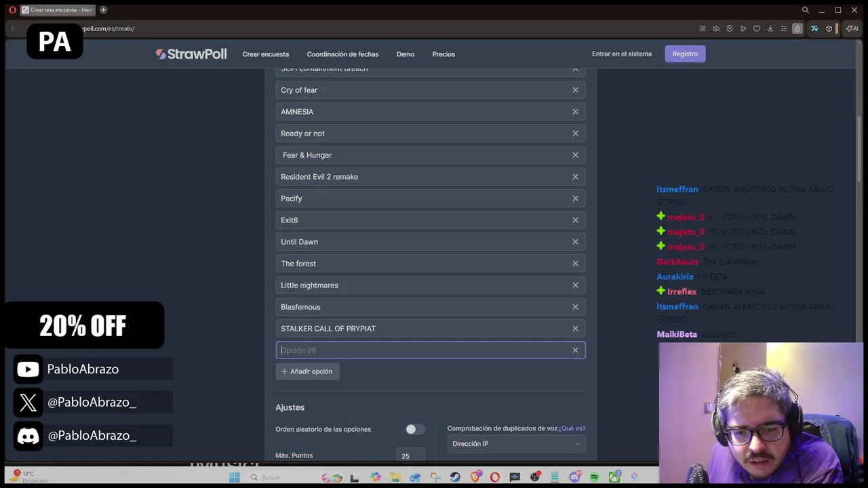Remove the "Pacify" option
The image size is (868, 488).
575,199
